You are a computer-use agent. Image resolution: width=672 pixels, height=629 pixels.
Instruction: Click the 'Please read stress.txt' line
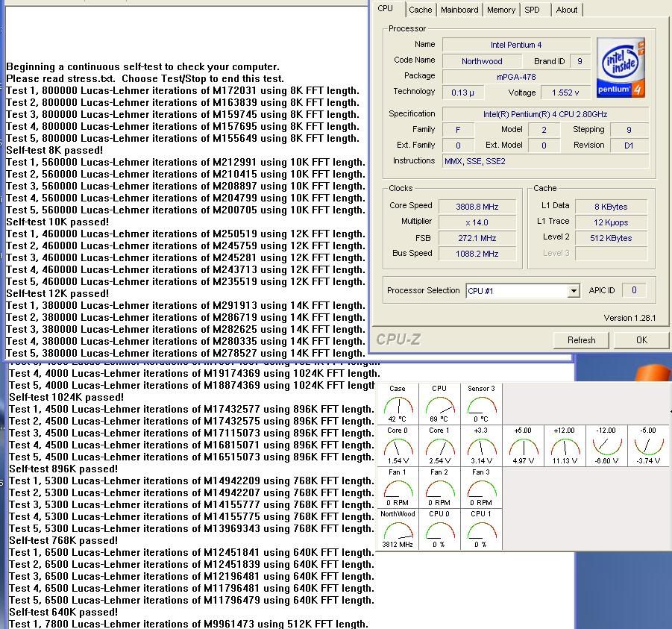coord(145,79)
